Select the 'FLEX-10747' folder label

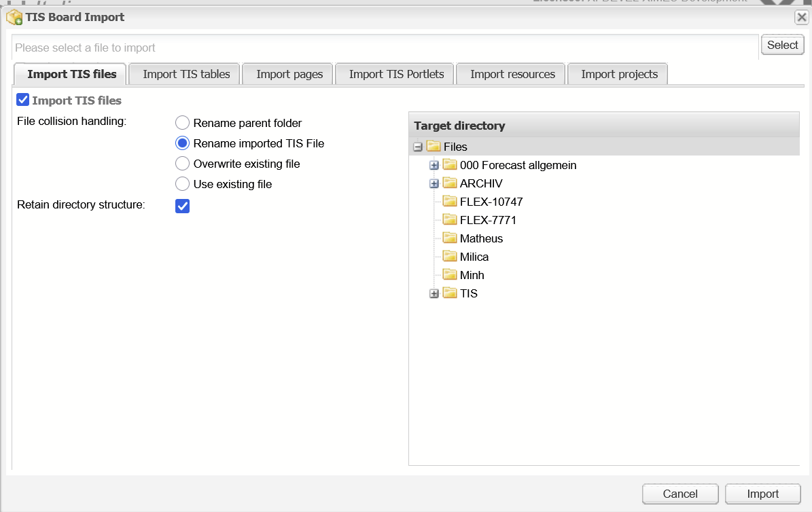pos(491,202)
